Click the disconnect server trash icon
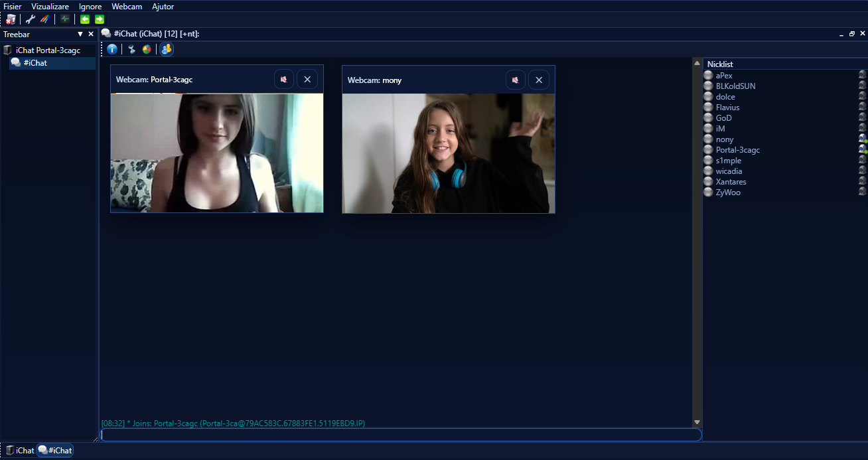 11,19
